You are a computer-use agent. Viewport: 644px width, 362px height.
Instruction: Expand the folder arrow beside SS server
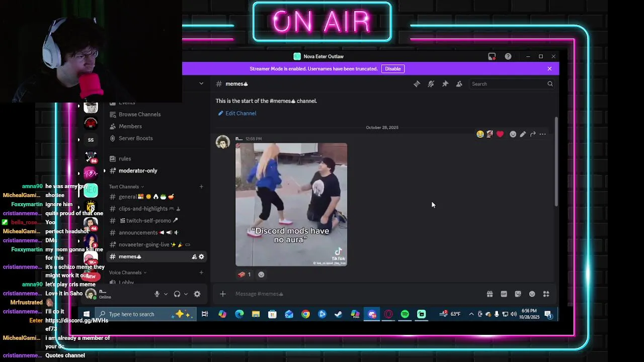tap(78, 140)
